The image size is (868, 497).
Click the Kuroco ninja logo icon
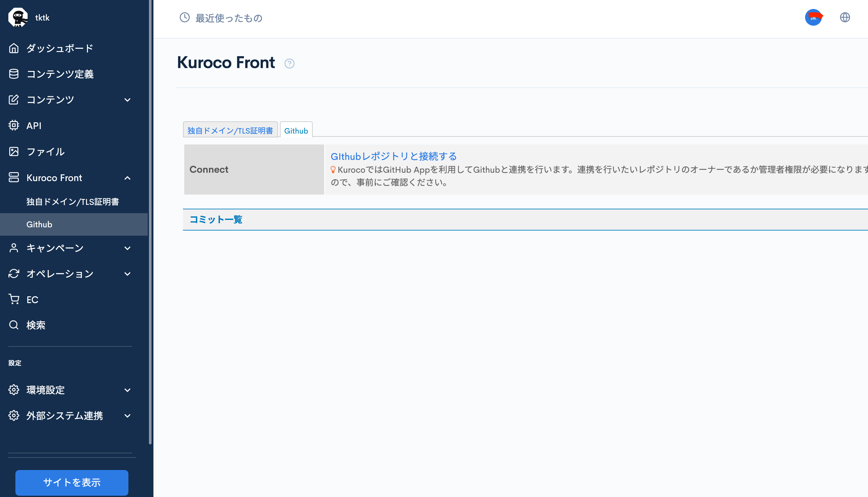18,17
